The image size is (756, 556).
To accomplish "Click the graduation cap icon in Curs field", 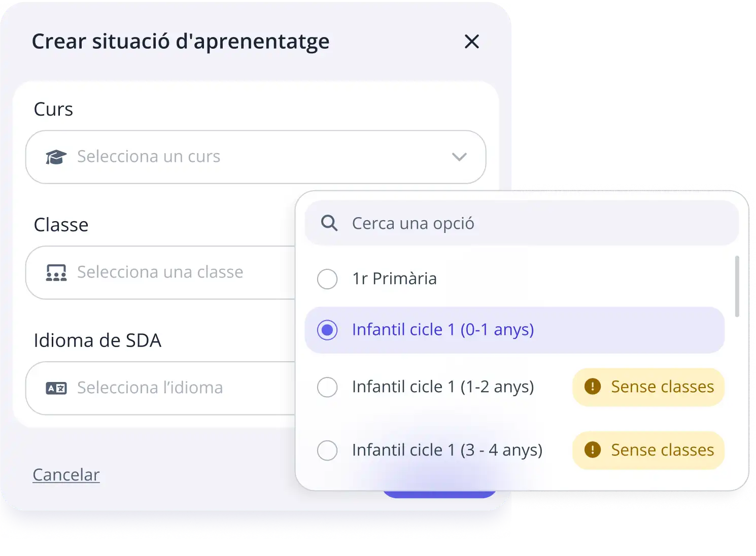I will (x=56, y=157).
